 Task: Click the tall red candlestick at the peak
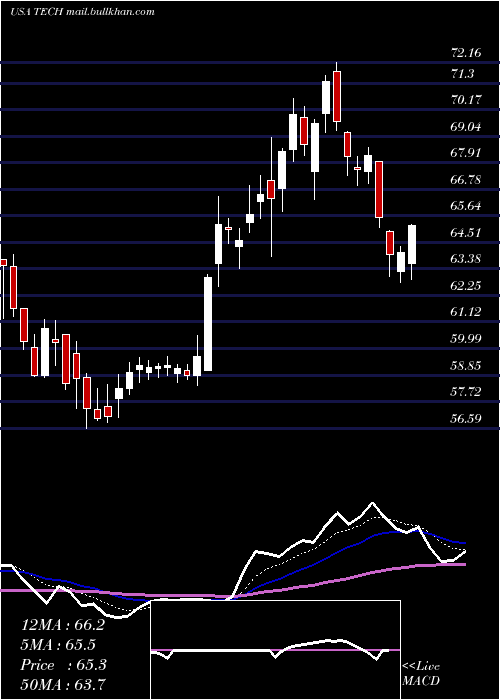click(337, 96)
